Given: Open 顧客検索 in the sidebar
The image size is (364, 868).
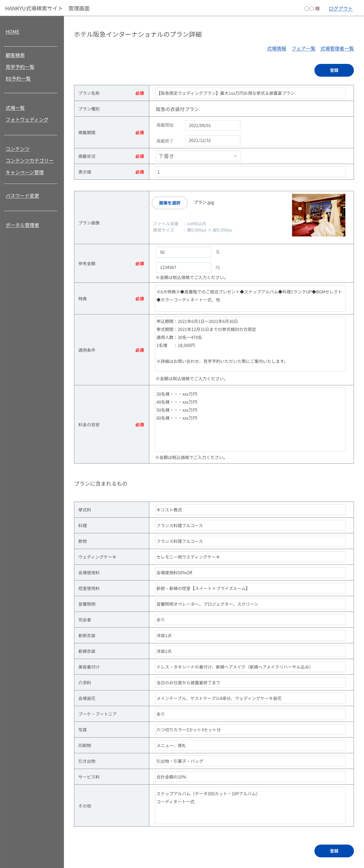Looking at the screenshot, I should click(15, 55).
